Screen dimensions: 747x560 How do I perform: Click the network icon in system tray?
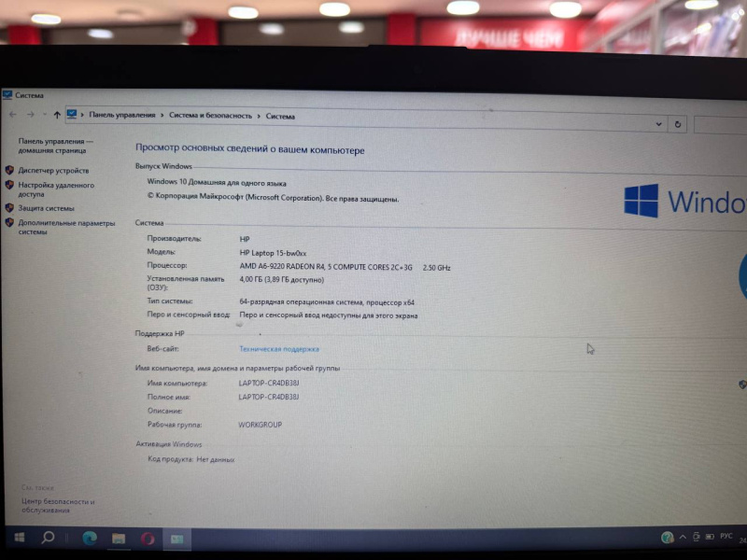coord(696,537)
